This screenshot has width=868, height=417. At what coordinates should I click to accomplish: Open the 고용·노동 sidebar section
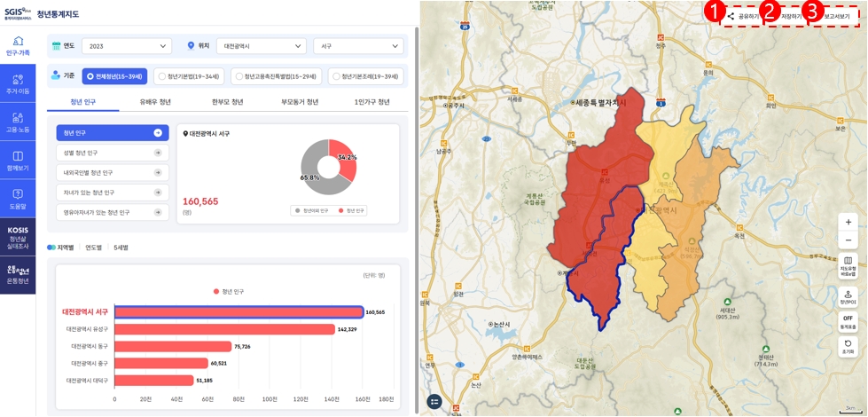click(18, 122)
